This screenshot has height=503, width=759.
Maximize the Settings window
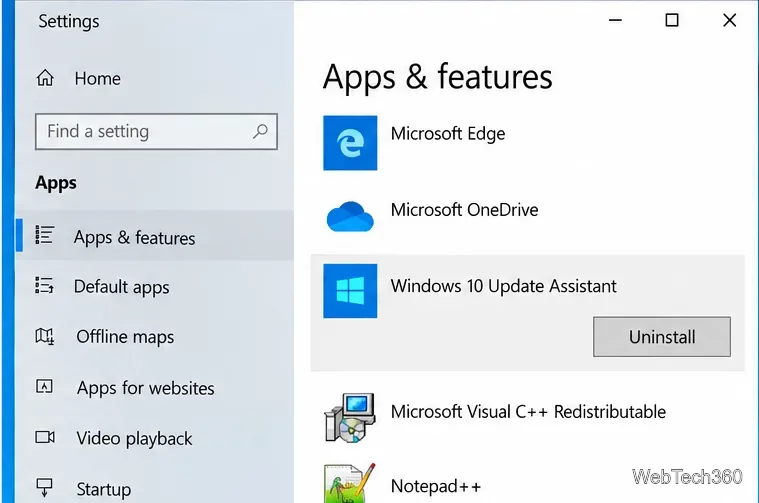(x=672, y=20)
